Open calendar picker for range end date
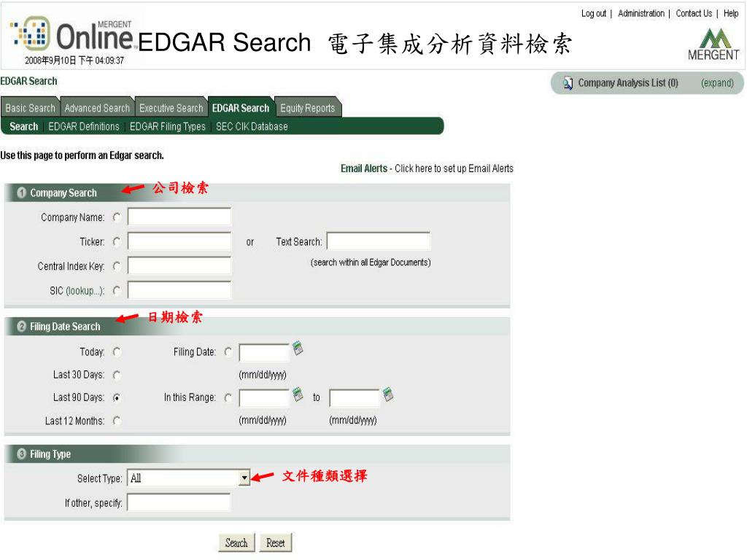 [388, 394]
